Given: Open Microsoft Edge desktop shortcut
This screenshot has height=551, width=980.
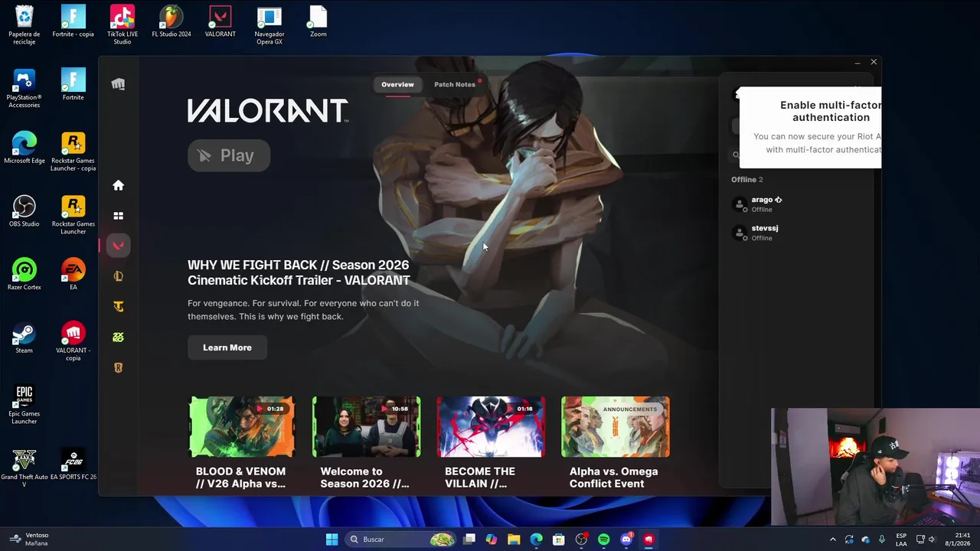Looking at the screenshot, I should (x=24, y=148).
